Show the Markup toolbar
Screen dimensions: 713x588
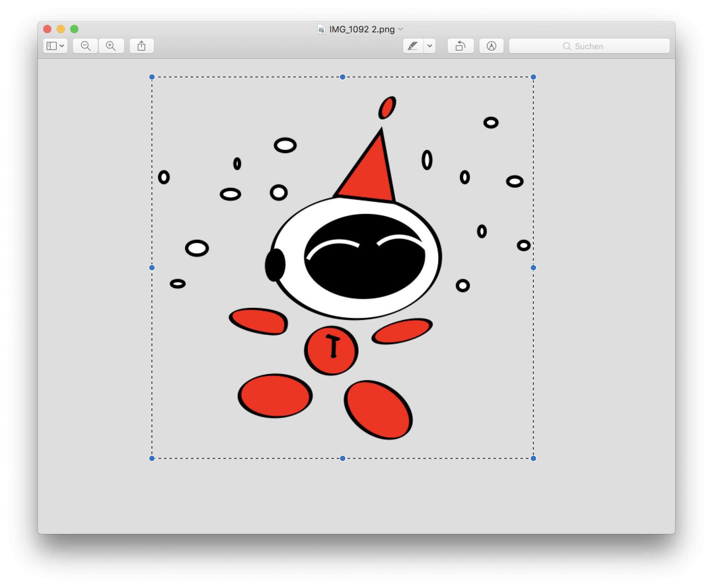click(491, 46)
